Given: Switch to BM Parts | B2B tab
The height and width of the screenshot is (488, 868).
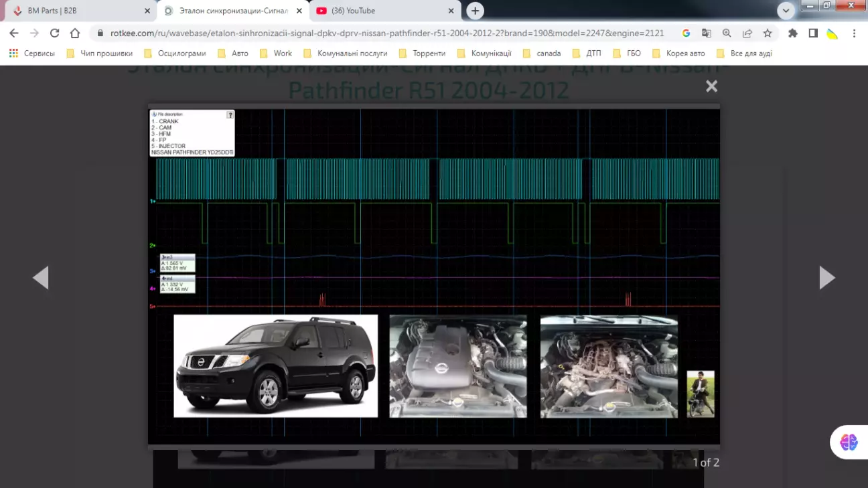Looking at the screenshot, I should coord(79,11).
